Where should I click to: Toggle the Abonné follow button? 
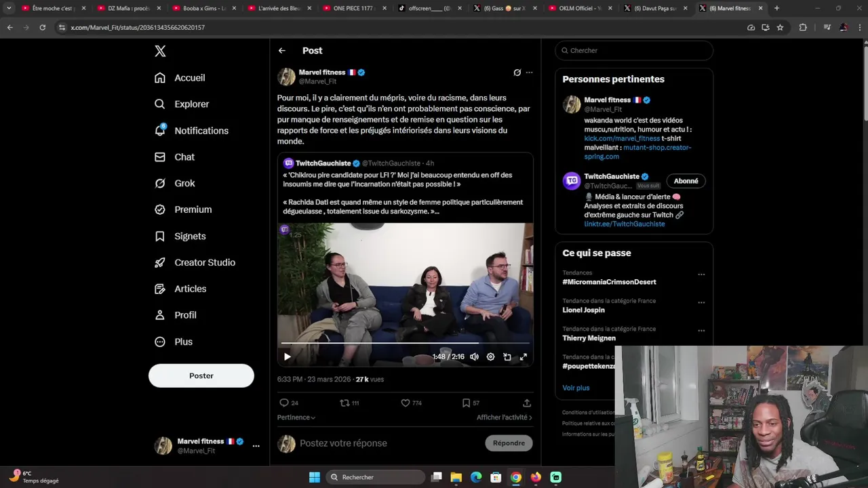point(686,181)
